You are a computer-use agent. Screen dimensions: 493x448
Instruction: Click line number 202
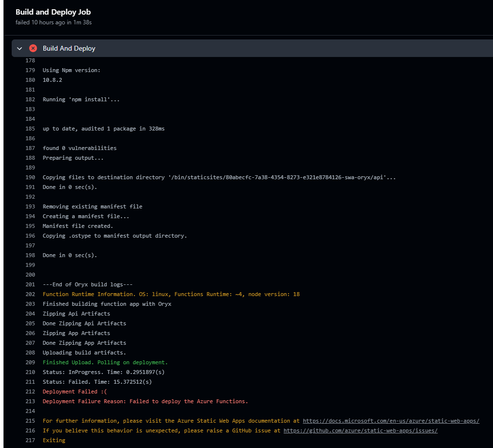point(30,294)
